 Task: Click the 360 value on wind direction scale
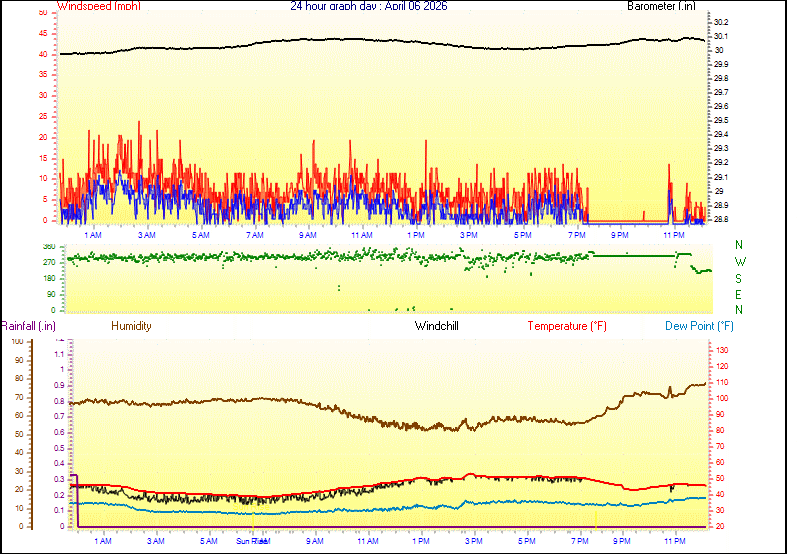click(49, 246)
